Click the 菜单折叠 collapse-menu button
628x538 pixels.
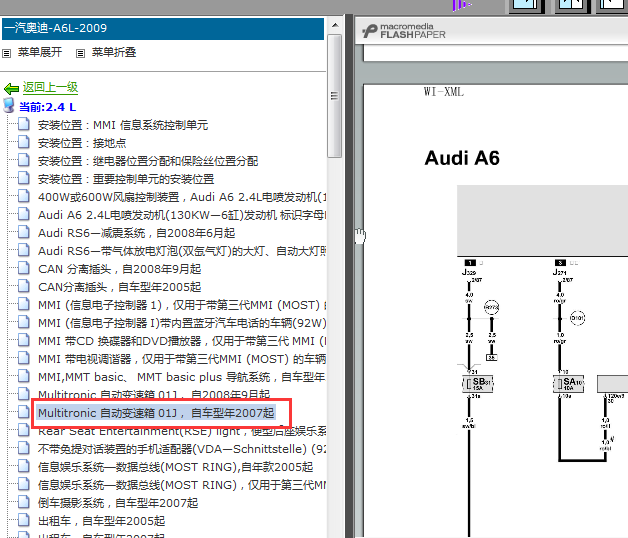click(107, 52)
